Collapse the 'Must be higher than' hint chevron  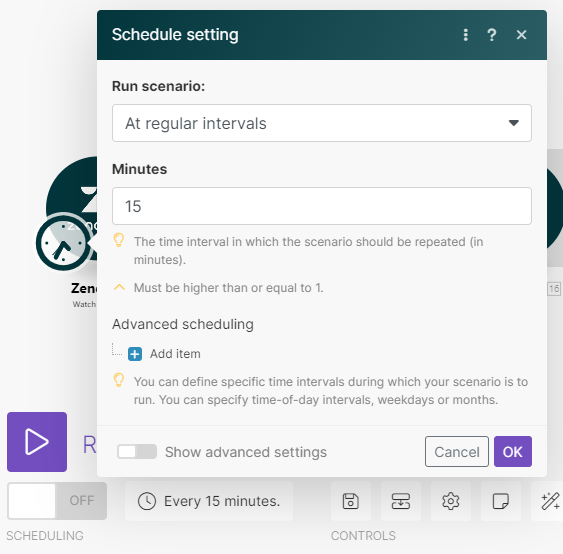tap(119, 287)
